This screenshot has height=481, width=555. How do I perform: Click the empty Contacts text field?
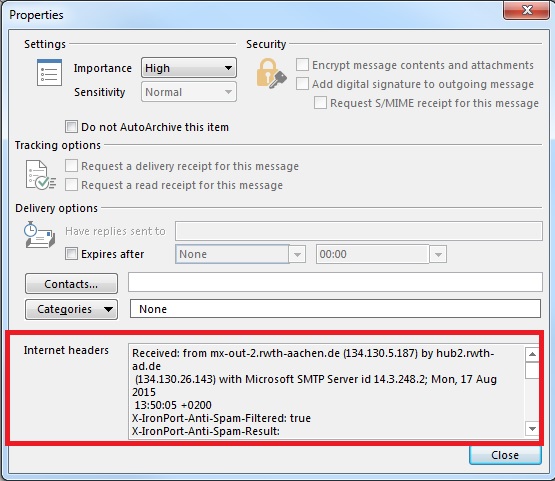(x=335, y=282)
